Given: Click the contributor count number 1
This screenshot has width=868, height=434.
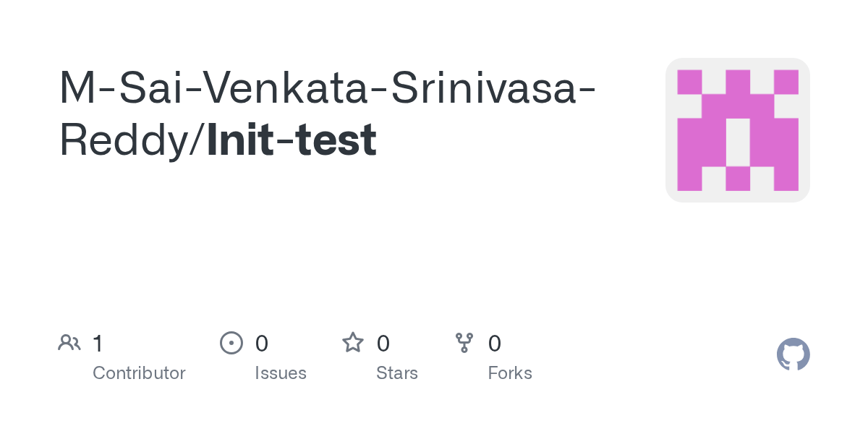Looking at the screenshot, I should pyautogui.click(x=98, y=344).
